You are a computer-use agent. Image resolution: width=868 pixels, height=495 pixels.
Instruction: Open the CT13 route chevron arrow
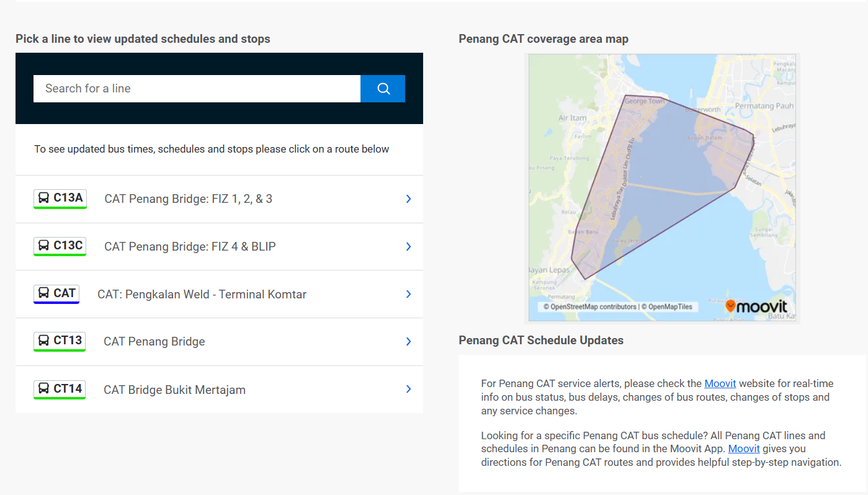pos(408,342)
